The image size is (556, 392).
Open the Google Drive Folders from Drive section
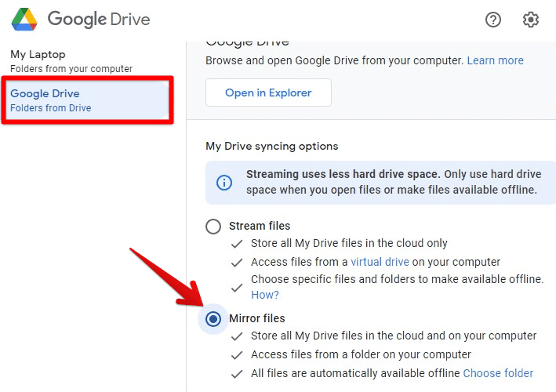(x=85, y=100)
